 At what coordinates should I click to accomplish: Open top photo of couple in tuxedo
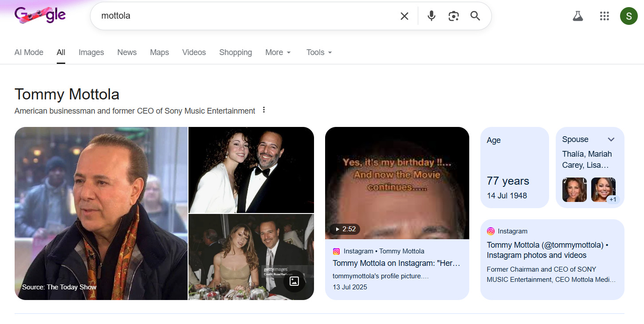[251, 170]
